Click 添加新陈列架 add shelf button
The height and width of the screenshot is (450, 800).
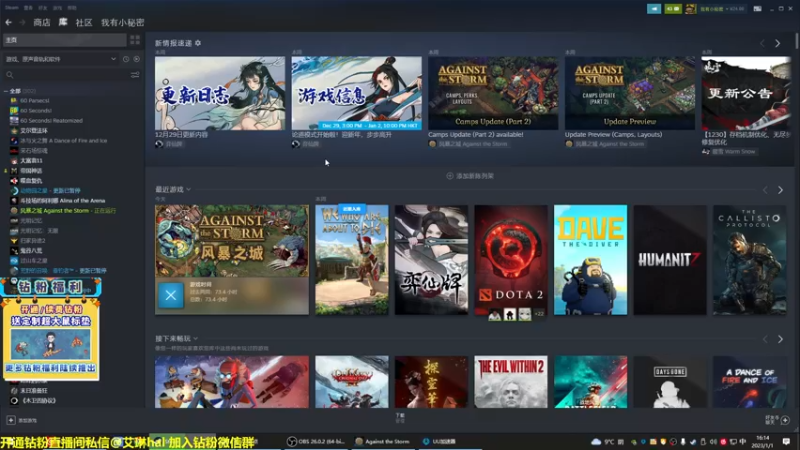tap(470, 176)
